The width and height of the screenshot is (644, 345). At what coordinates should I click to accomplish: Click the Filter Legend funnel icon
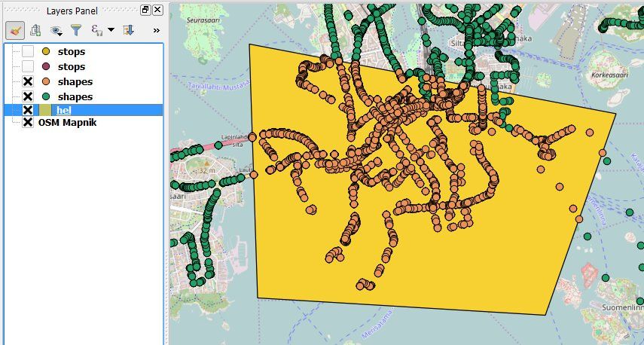76,30
